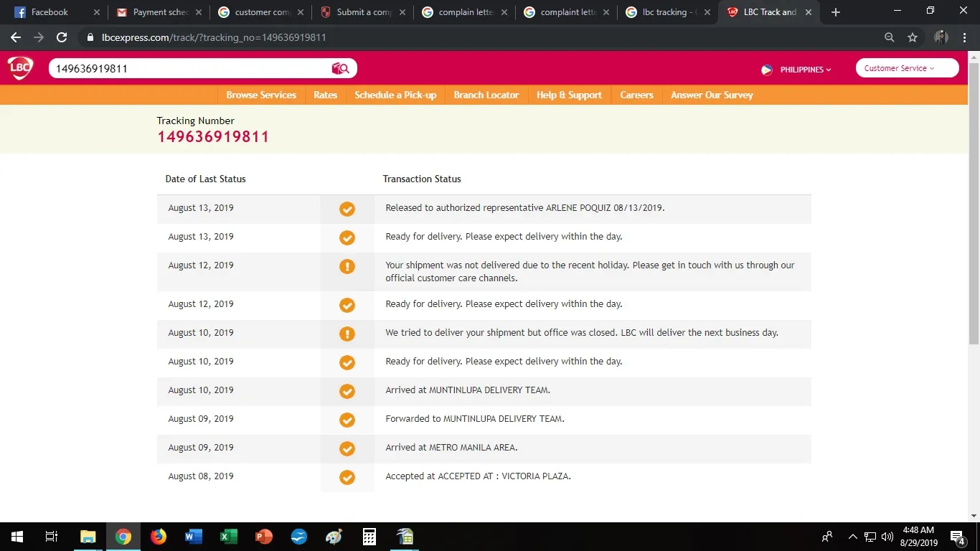Click the tracking number 149636919811 heading
980x551 pixels.
pos(213,137)
